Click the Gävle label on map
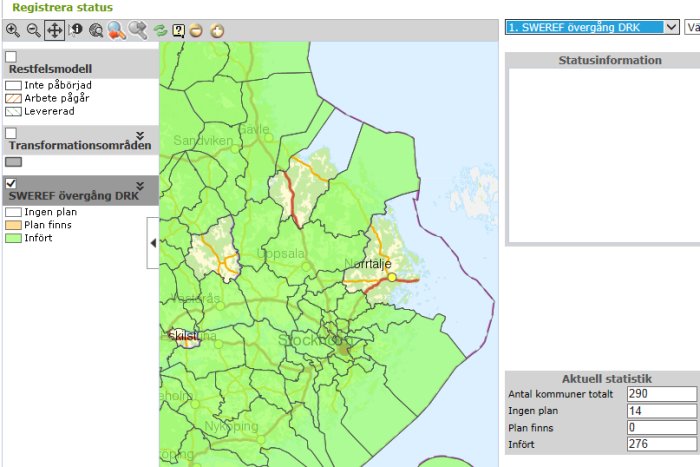The height and width of the screenshot is (467, 700). (254, 129)
